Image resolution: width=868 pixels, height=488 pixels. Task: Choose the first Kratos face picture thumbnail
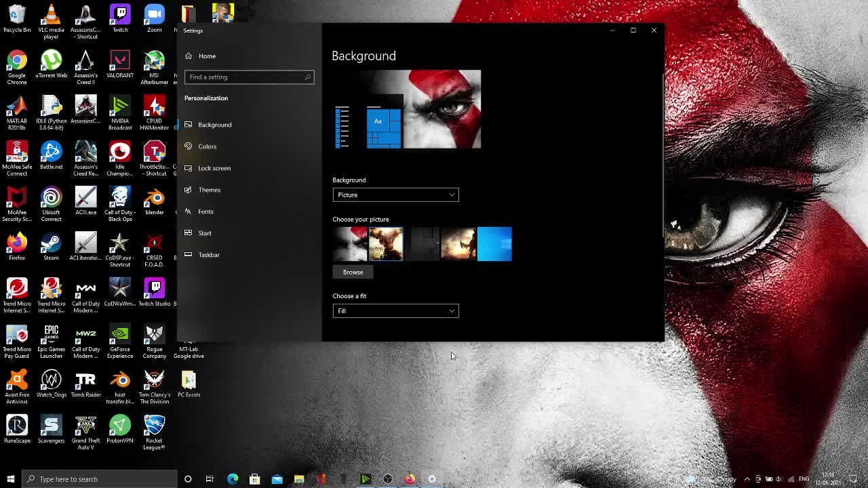[x=349, y=244]
